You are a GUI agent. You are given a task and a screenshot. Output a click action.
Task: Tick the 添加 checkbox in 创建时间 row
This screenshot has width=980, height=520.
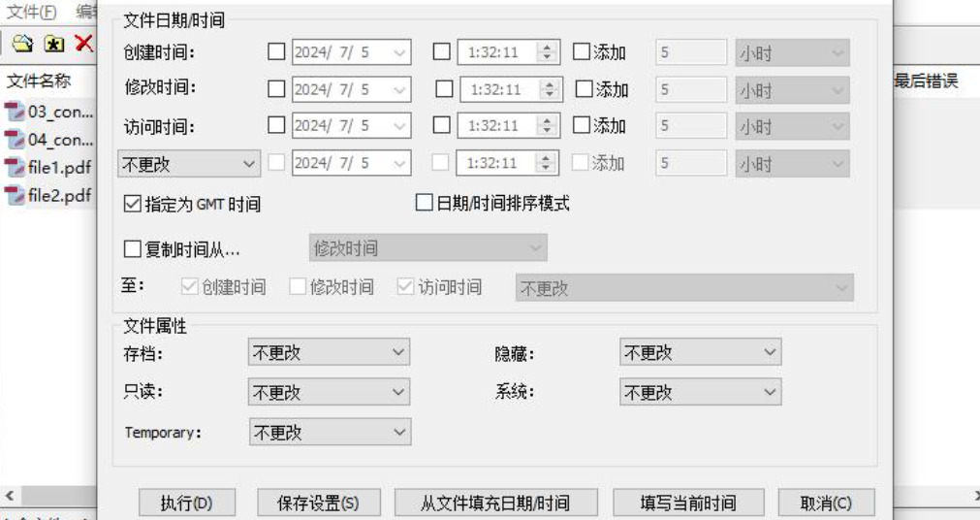click(x=582, y=52)
